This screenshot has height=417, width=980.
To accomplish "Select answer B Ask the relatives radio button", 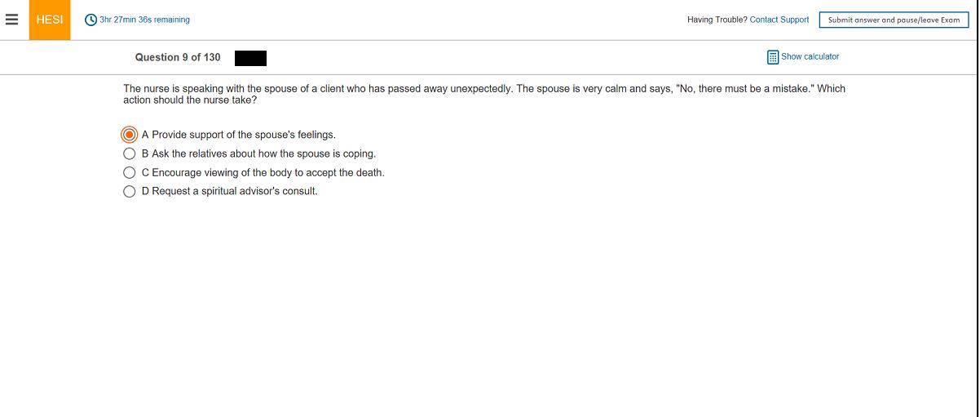I will coord(129,153).
